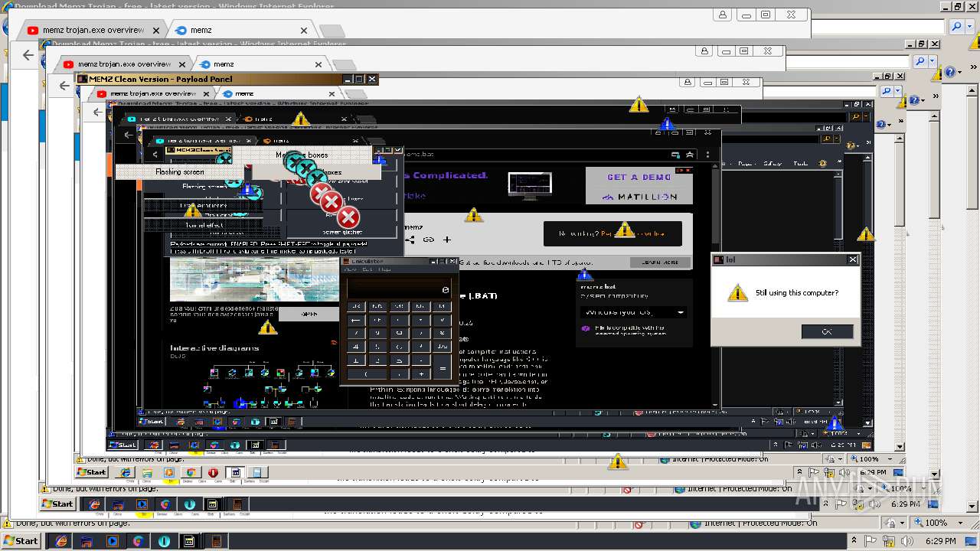This screenshot has width=980, height=551.
Task: Click the Calculator display field
Action: click(x=399, y=289)
